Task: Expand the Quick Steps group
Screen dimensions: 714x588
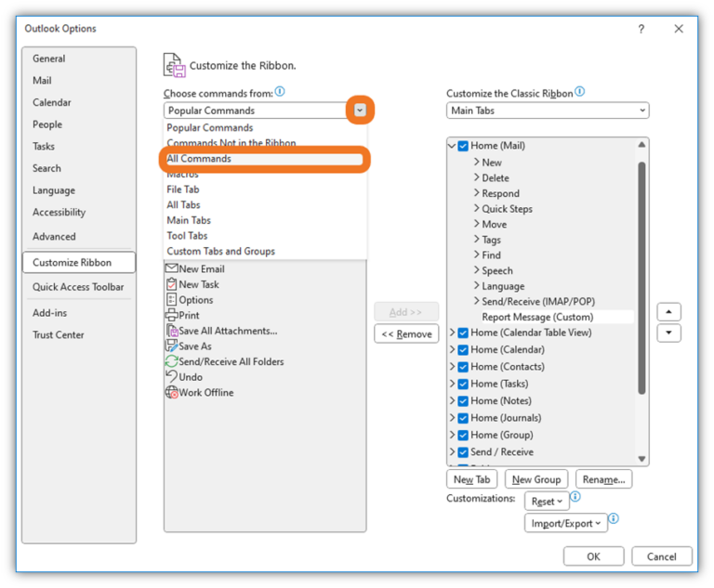Action: pos(477,209)
